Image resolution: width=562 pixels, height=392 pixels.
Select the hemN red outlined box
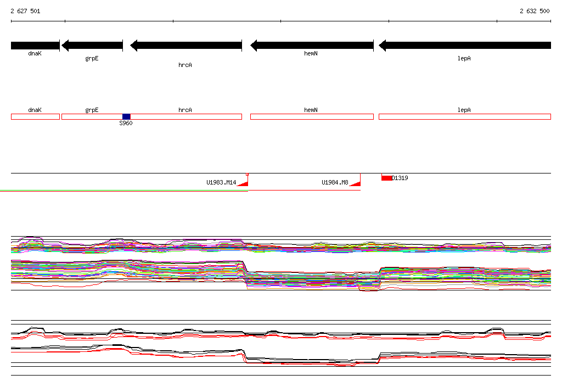pyautogui.click(x=312, y=116)
